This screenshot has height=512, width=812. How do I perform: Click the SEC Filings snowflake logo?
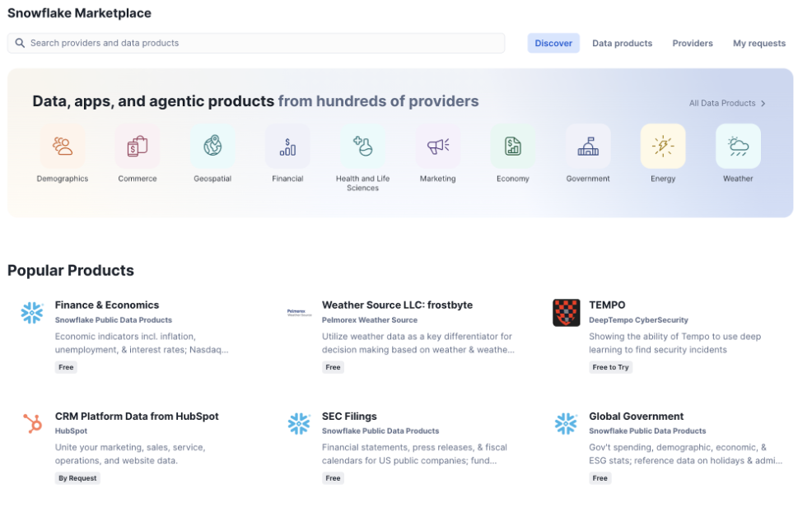pyautogui.click(x=299, y=423)
